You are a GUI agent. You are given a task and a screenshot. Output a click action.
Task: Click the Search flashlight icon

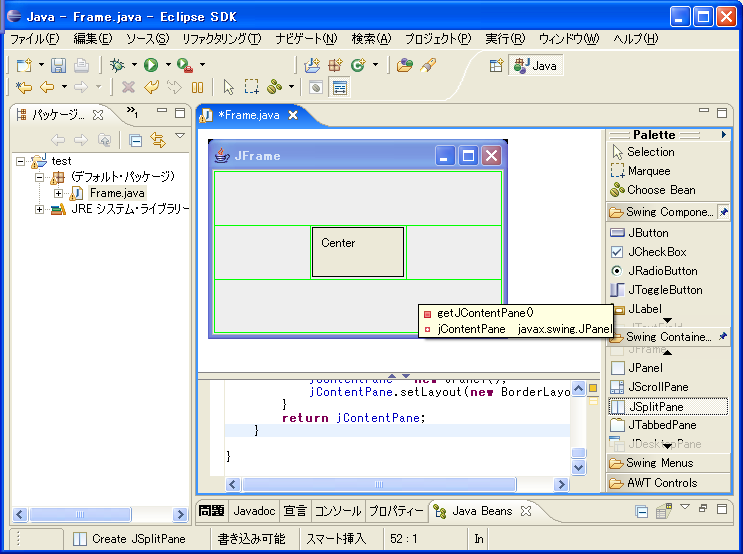click(428, 65)
